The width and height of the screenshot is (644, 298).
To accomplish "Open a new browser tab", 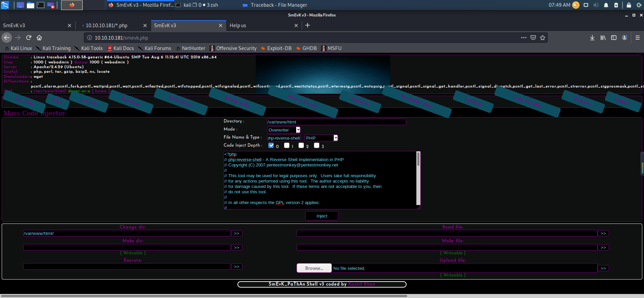I will 307,26.
